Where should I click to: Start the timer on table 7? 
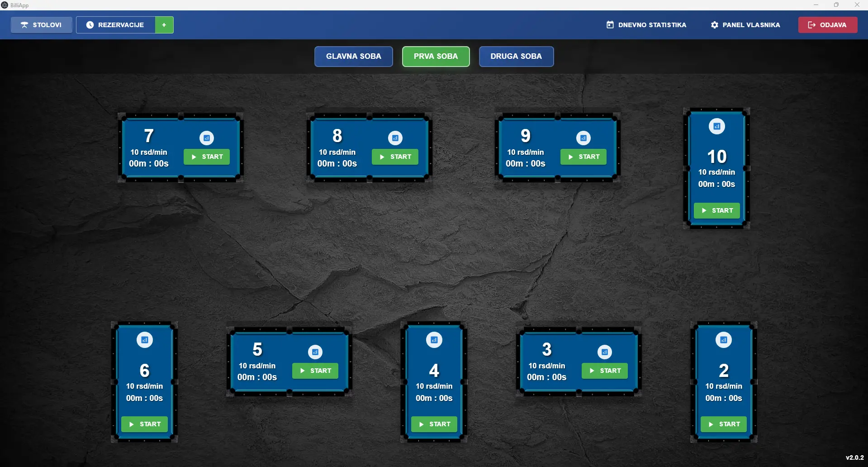(x=207, y=157)
